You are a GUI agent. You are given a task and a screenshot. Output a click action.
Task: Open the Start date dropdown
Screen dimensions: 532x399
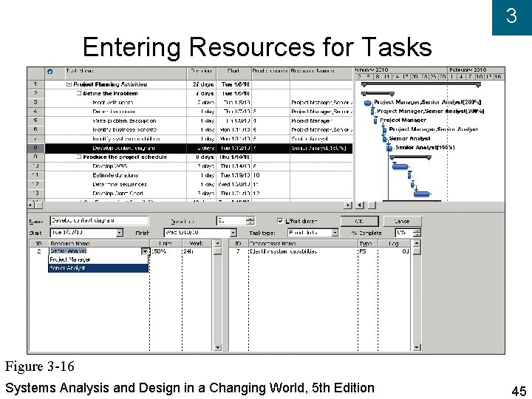coord(120,233)
